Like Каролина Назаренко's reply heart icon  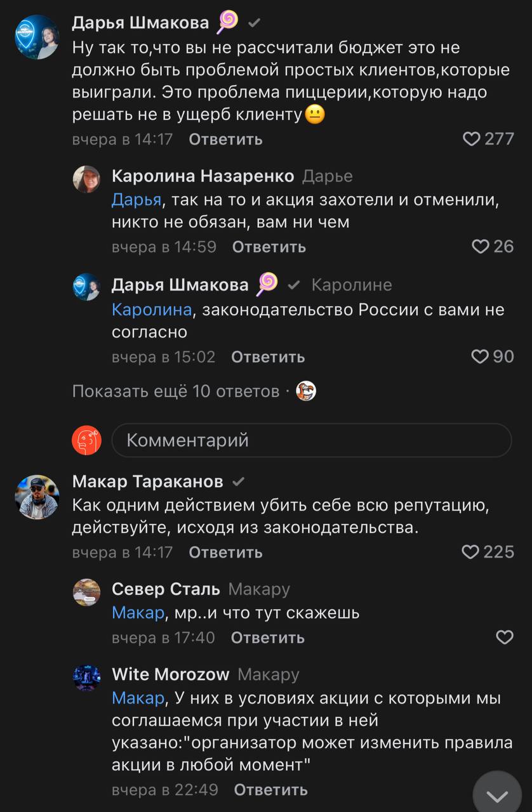481,247
